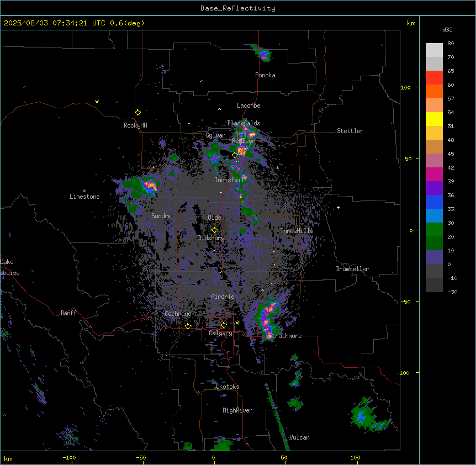Screen dimensions: 476x465
Task: Click the -100 tick on the bottom axis
Action: (69, 457)
